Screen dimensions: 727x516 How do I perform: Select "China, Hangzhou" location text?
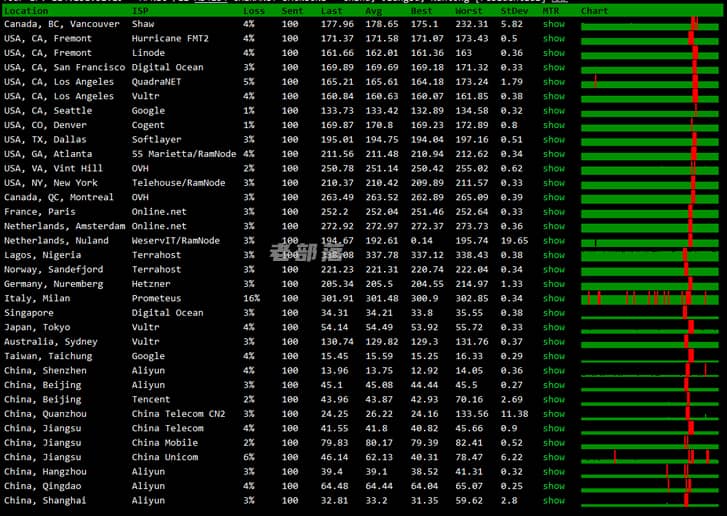click(45, 471)
